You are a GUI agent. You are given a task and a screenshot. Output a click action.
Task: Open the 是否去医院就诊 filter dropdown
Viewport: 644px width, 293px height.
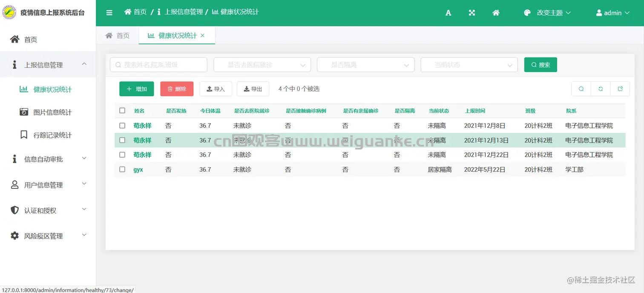262,65
